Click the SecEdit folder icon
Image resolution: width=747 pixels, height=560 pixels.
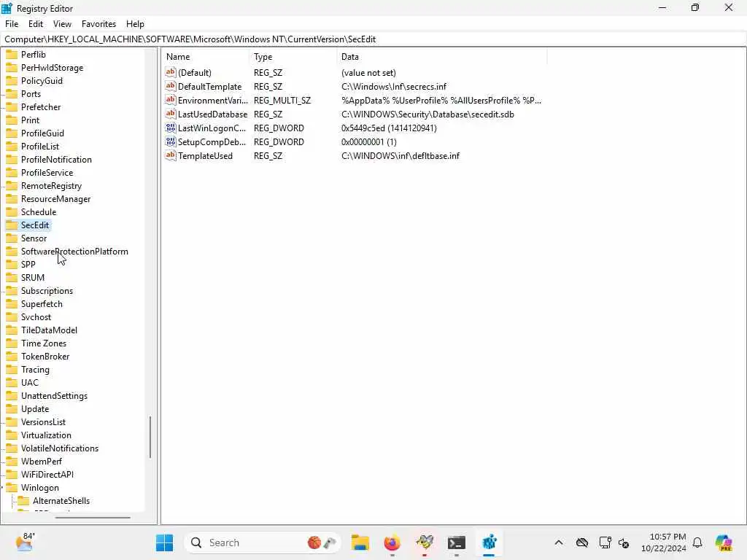pos(12,225)
